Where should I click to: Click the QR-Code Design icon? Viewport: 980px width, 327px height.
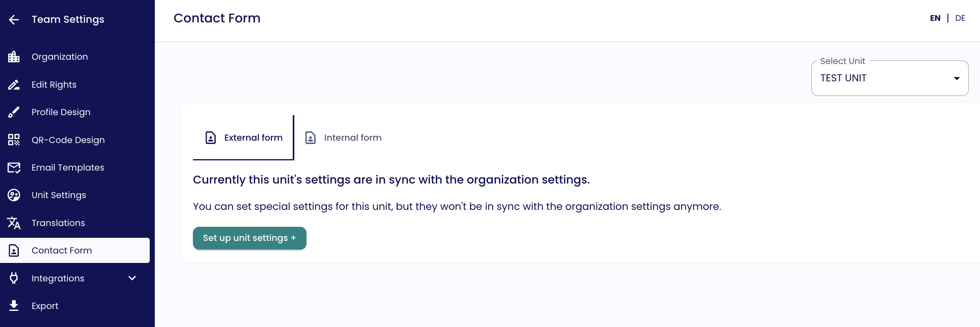14,140
